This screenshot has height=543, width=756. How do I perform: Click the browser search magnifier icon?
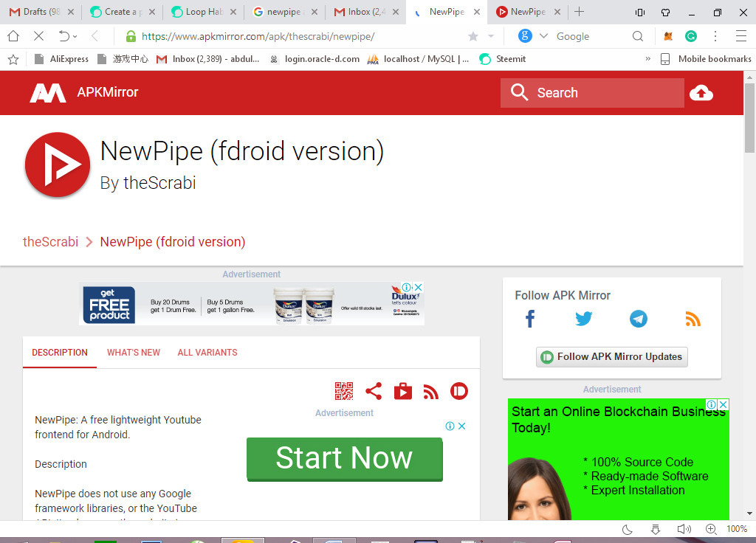[x=638, y=36]
